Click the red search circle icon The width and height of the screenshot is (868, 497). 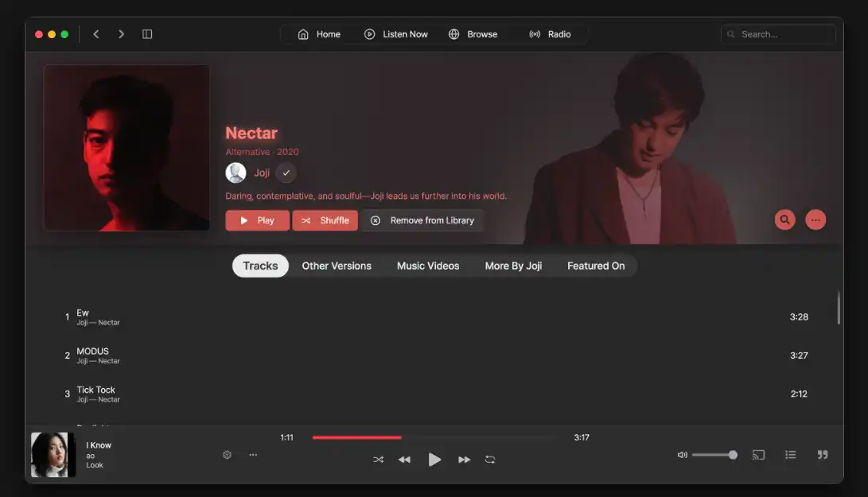(x=785, y=219)
